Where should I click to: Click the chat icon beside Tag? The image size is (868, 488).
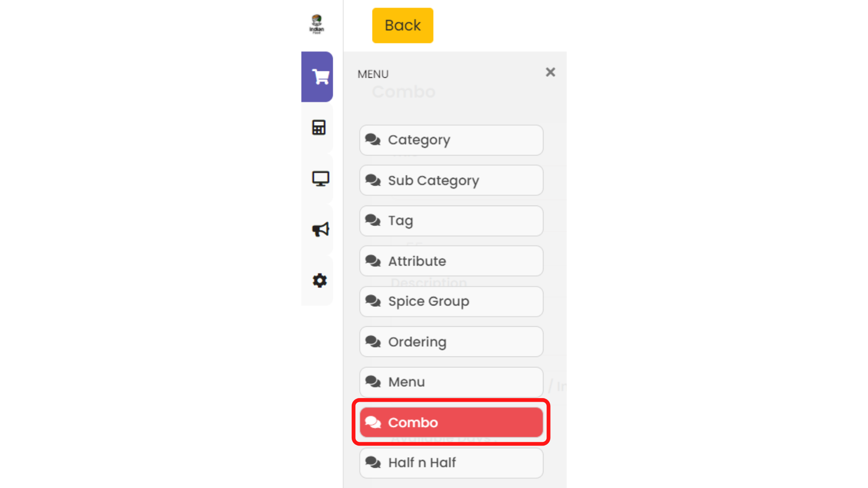(373, 221)
